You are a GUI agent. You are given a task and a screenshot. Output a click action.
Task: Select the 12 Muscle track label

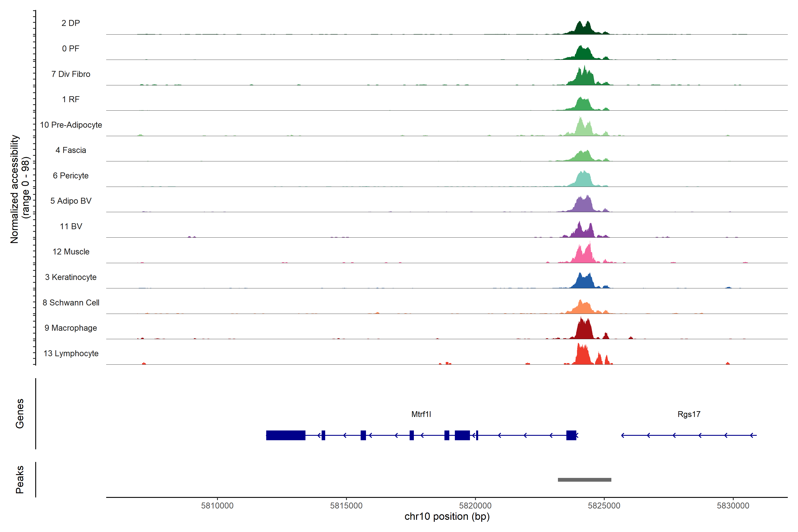tap(71, 252)
